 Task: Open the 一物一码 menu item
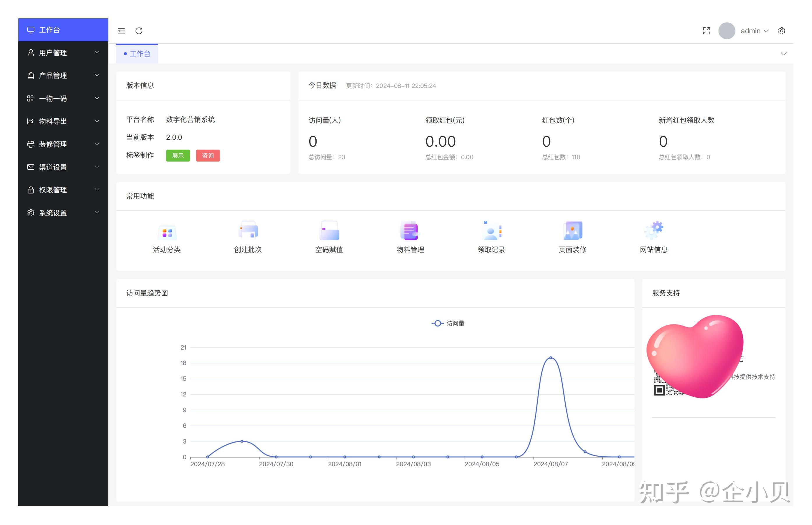point(63,98)
